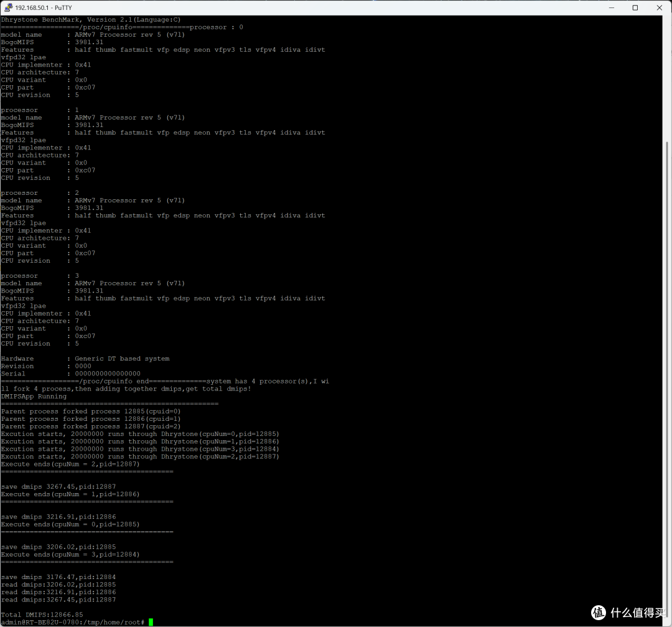Click the 'processor : 3' line
Image resolution: width=672 pixels, height=627 pixels.
coord(40,276)
